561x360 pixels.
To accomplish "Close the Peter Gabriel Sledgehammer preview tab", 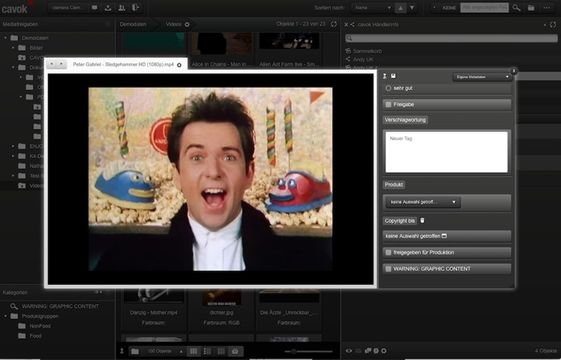I will (179, 65).
